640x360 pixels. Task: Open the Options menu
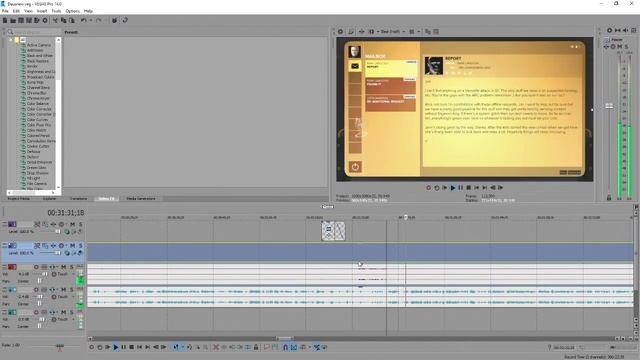pyautogui.click(x=73, y=11)
